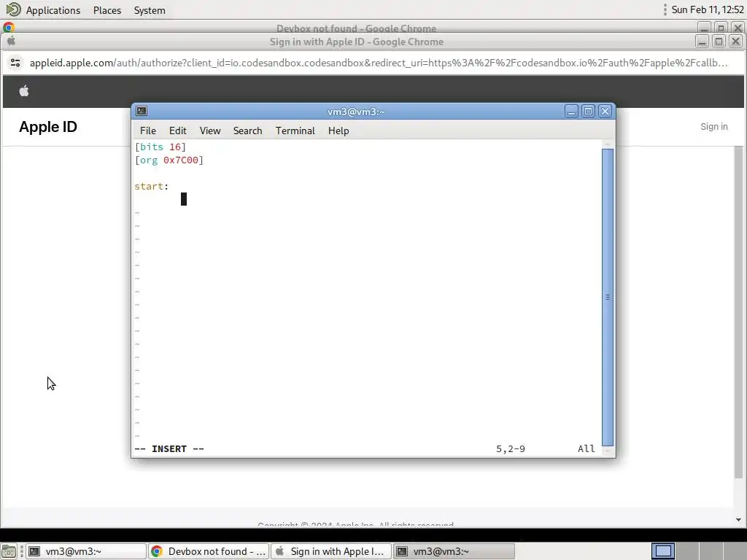
Task: Click the terminal icon in terminal title bar
Action: coord(142,111)
